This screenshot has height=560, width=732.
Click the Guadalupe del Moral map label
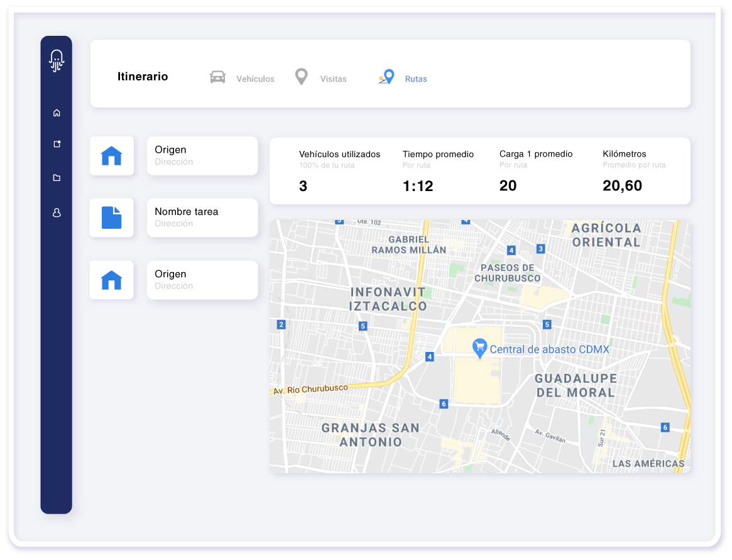[576, 385]
